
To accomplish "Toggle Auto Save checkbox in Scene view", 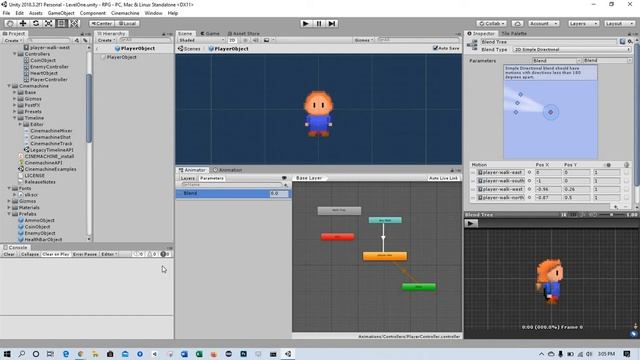I will tap(435, 48).
